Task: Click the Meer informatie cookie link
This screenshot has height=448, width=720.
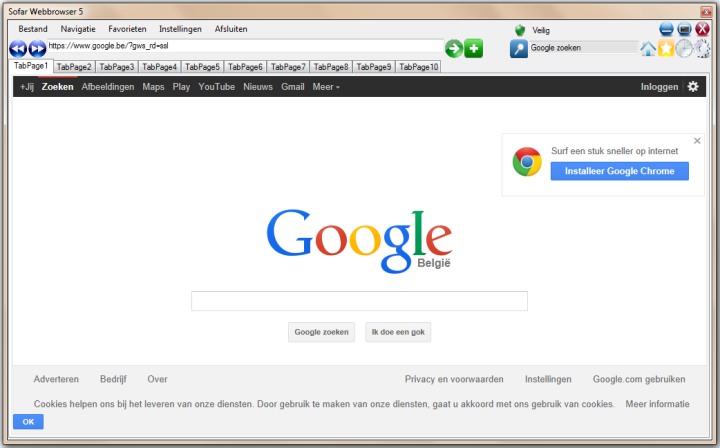Action: tap(658, 404)
